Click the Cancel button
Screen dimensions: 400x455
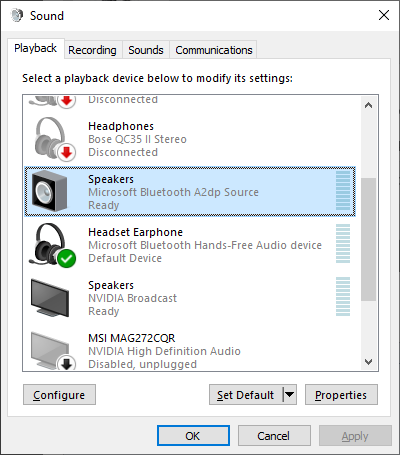(x=274, y=436)
